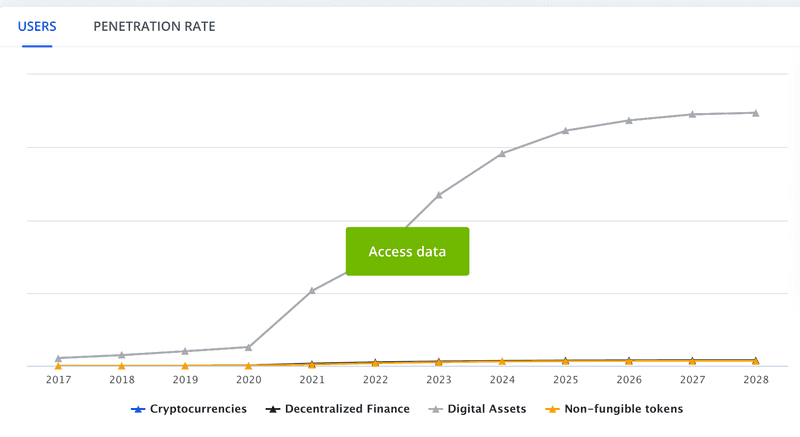Click the 2024 x-axis label
800x437 pixels.
[x=502, y=380]
